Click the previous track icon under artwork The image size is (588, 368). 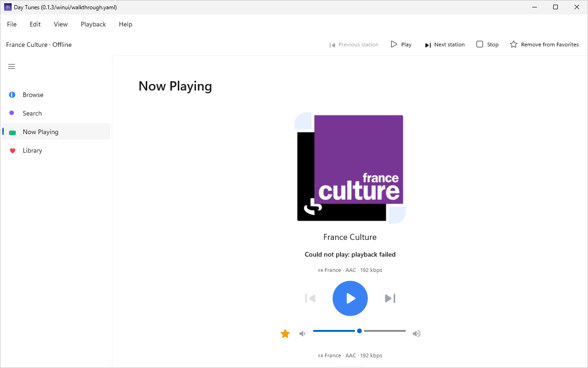pos(310,298)
